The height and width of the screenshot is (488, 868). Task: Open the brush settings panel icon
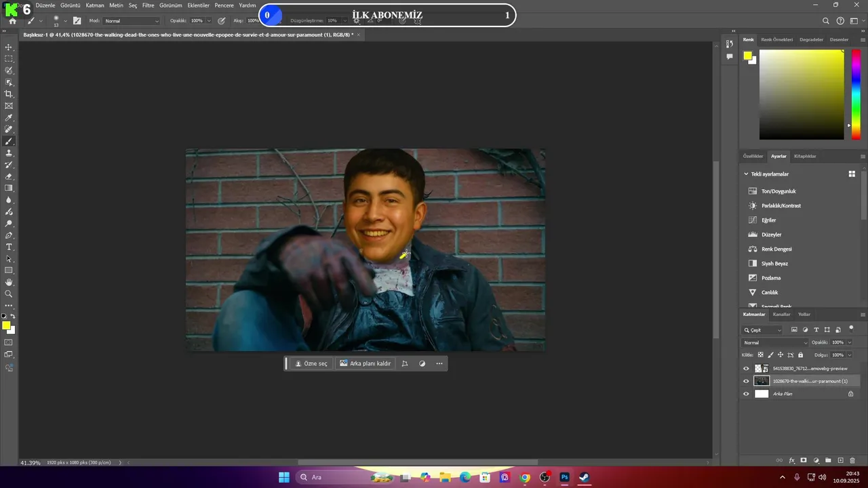pos(77,21)
